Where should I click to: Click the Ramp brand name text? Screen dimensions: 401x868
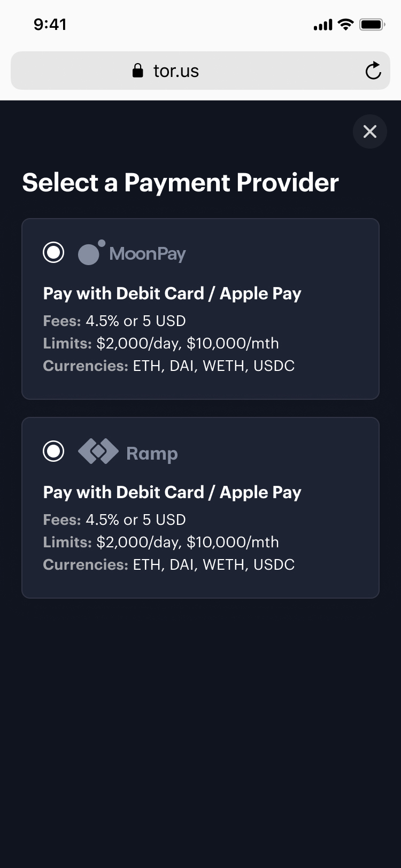pos(152,453)
